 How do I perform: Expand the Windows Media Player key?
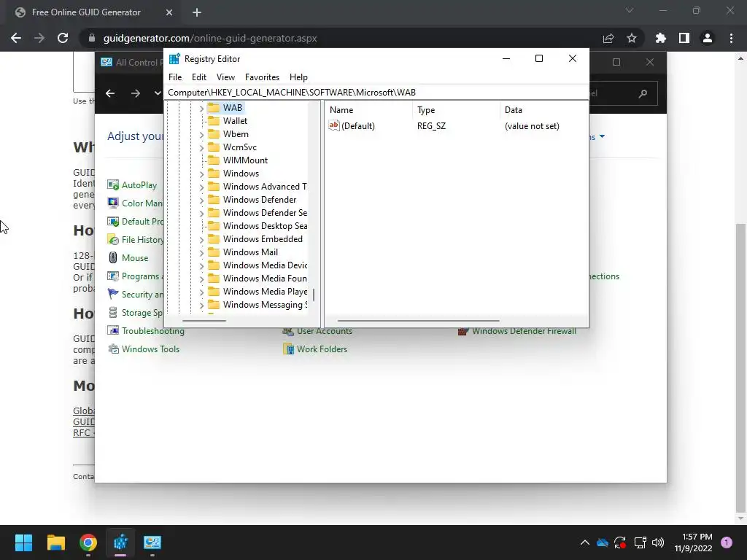201,292
